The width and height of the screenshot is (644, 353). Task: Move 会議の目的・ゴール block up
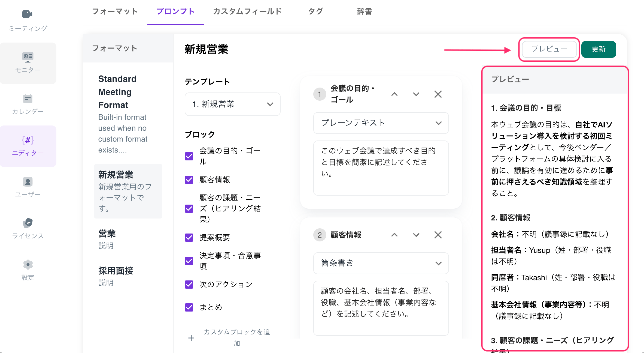tap(394, 94)
